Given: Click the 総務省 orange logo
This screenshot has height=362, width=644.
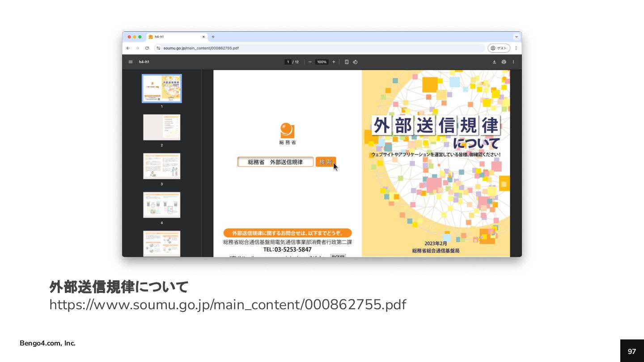Looking at the screenshot, I should coord(287,130).
